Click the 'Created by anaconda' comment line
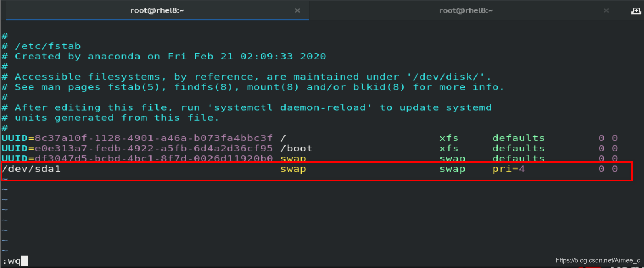The height and width of the screenshot is (268, 644). [164, 56]
